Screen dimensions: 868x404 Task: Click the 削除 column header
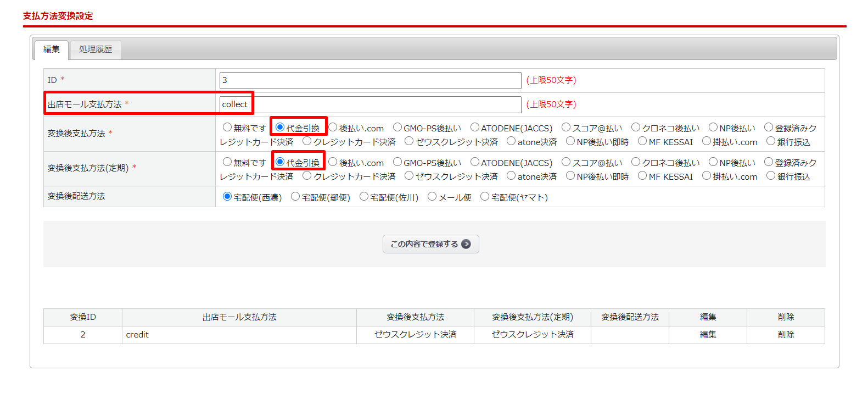(786, 317)
